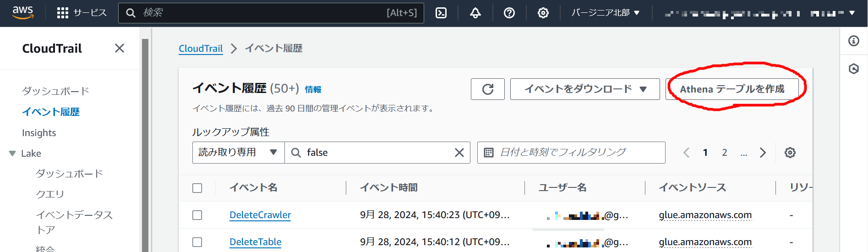
Task: Select イベント履歴 in sidebar
Action: coord(51,112)
